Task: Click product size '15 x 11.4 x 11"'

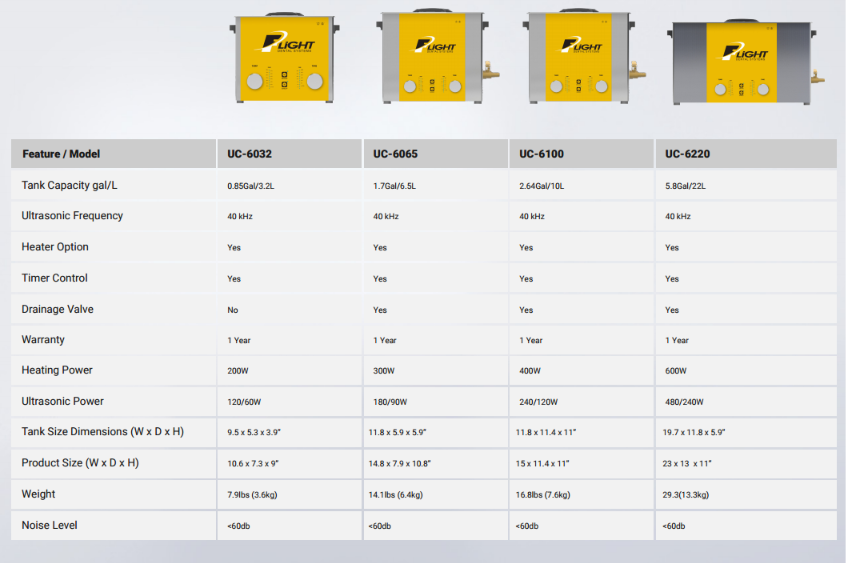Action: point(542,464)
